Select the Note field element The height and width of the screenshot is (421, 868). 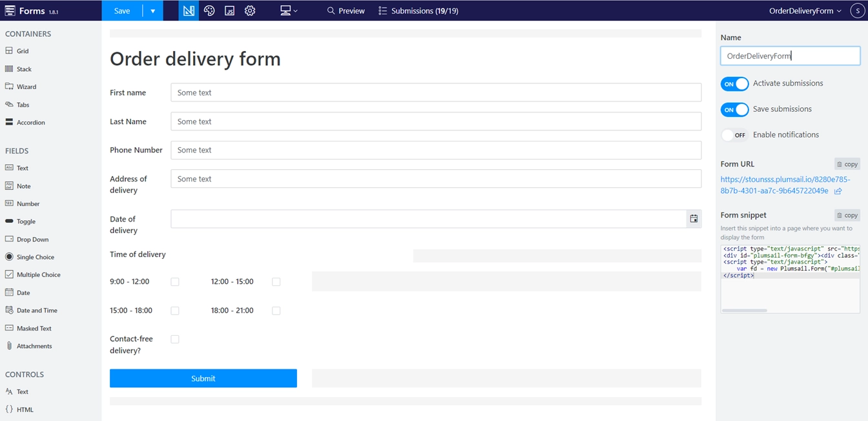(x=18, y=186)
